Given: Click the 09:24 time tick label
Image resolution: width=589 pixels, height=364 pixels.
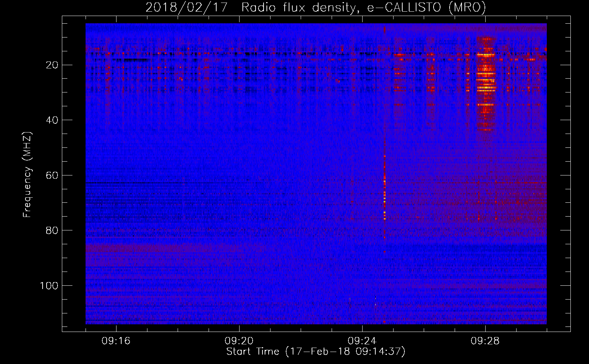Looking at the screenshot, I should (362, 341).
